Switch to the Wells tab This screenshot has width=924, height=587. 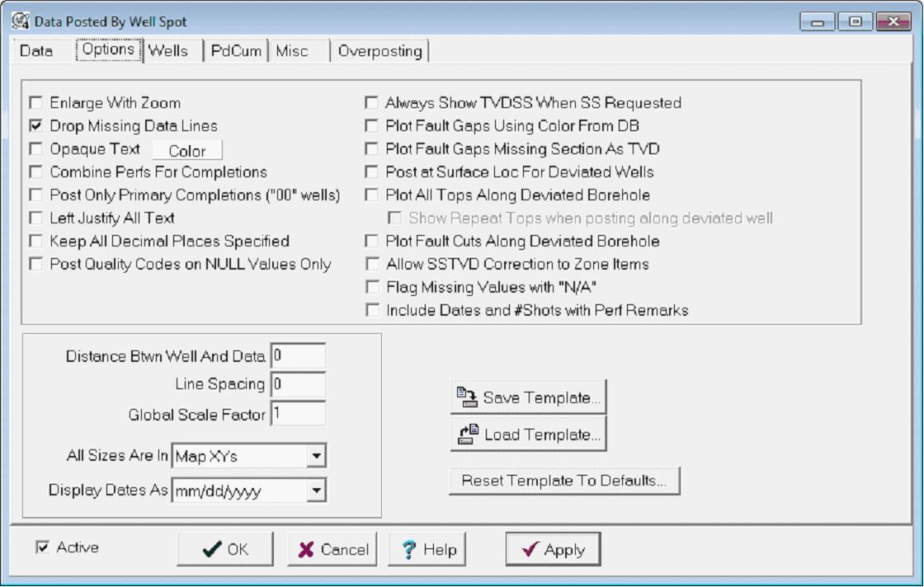pyautogui.click(x=167, y=51)
